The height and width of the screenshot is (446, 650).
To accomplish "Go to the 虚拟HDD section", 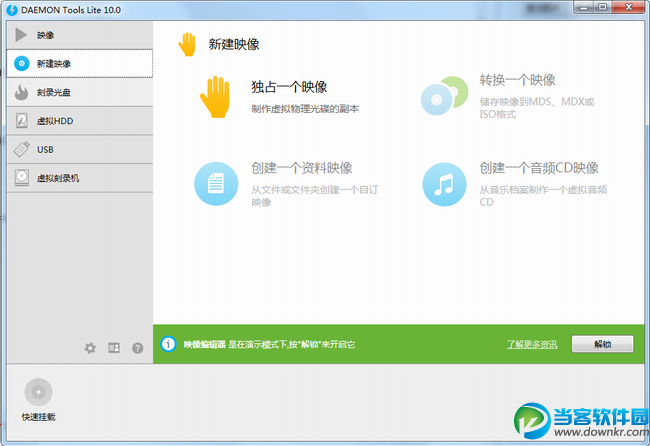I will pos(80,121).
